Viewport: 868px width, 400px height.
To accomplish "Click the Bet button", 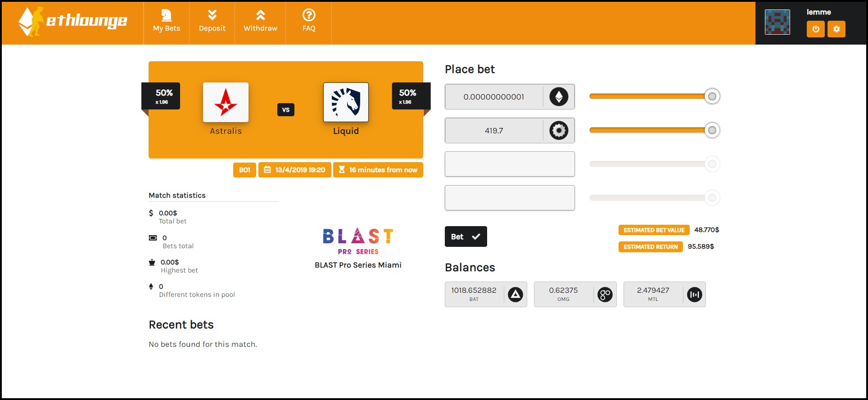I will pos(466,236).
